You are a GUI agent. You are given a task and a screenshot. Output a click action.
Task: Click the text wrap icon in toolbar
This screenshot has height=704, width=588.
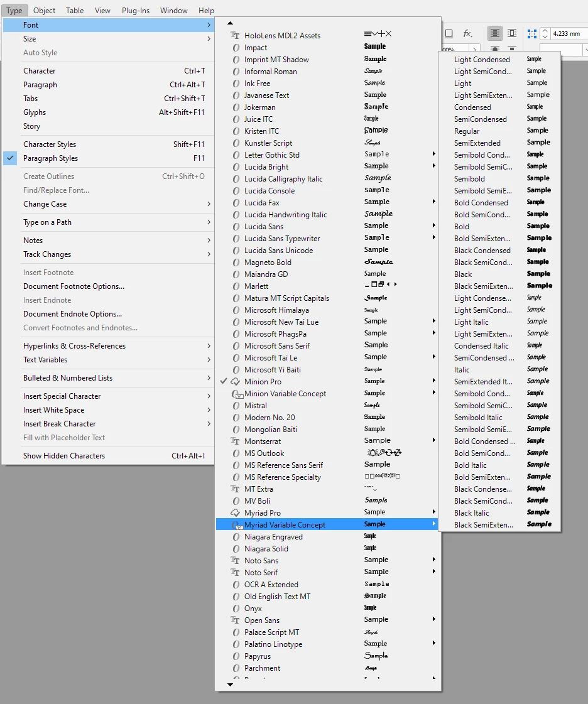(511, 33)
